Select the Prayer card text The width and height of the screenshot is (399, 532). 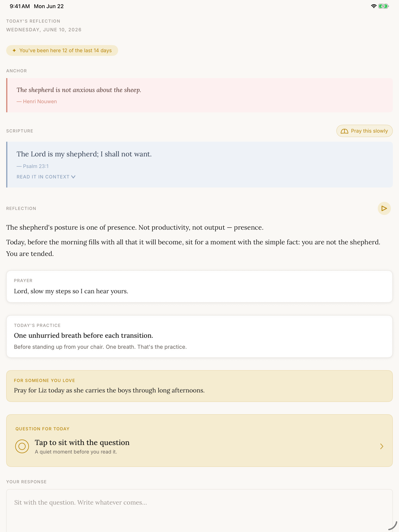71,291
